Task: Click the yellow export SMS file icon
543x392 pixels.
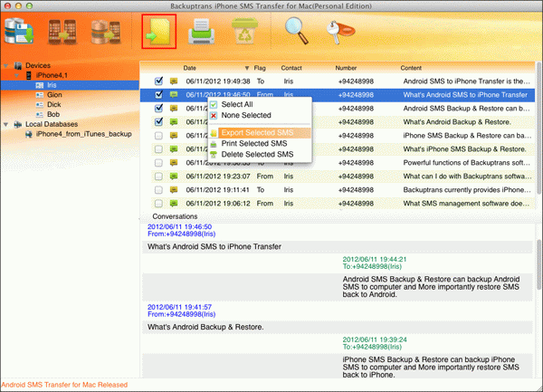Action: (159, 32)
